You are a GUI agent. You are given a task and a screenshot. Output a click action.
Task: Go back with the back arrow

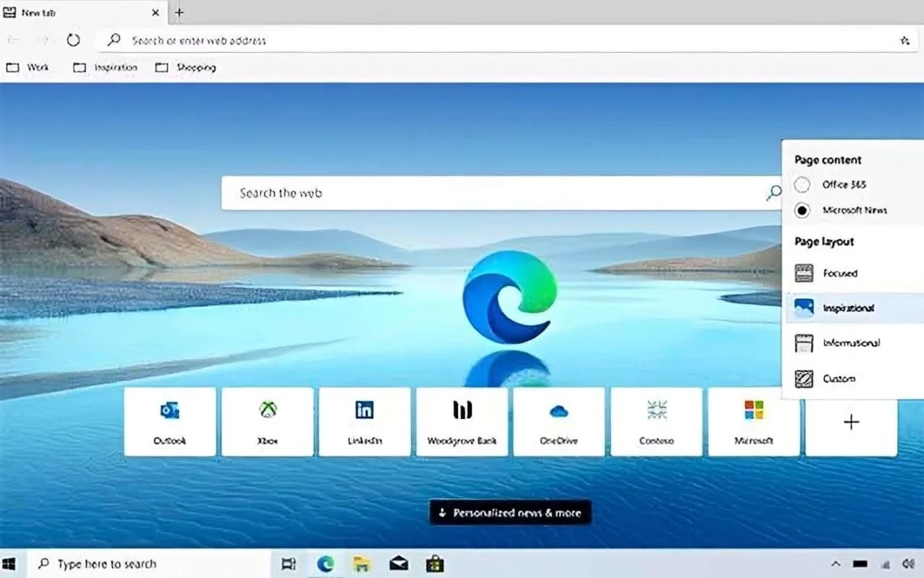13,40
